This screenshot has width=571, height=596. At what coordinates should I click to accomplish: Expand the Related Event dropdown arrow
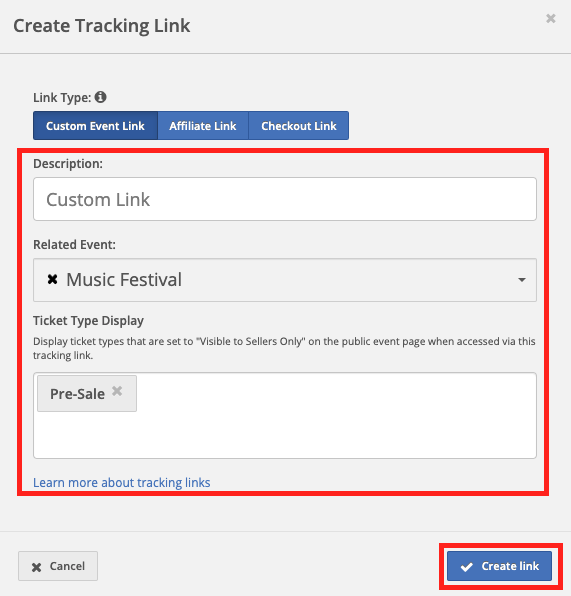[522, 280]
